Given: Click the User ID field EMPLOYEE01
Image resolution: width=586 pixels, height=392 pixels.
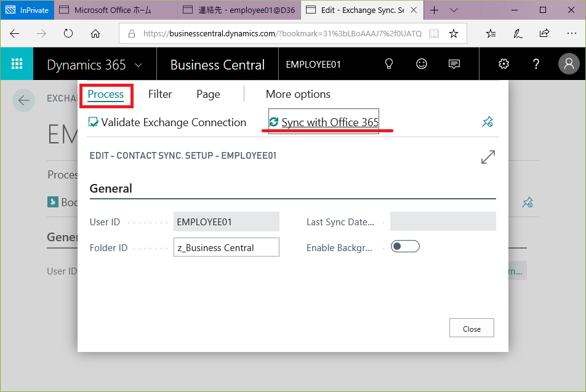Looking at the screenshot, I should tap(226, 222).
